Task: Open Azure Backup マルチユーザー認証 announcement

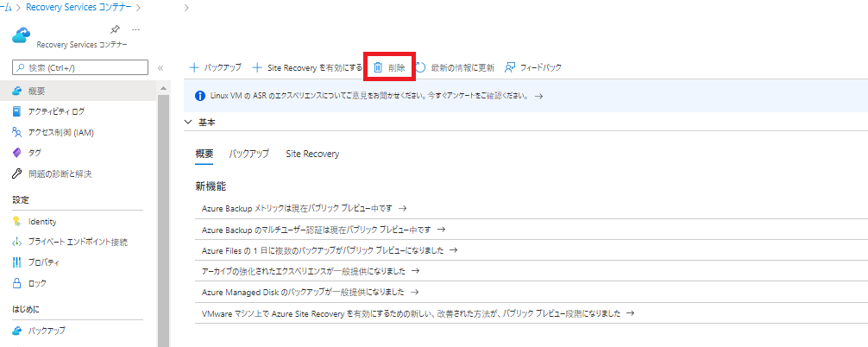Action: click(x=316, y=229)
